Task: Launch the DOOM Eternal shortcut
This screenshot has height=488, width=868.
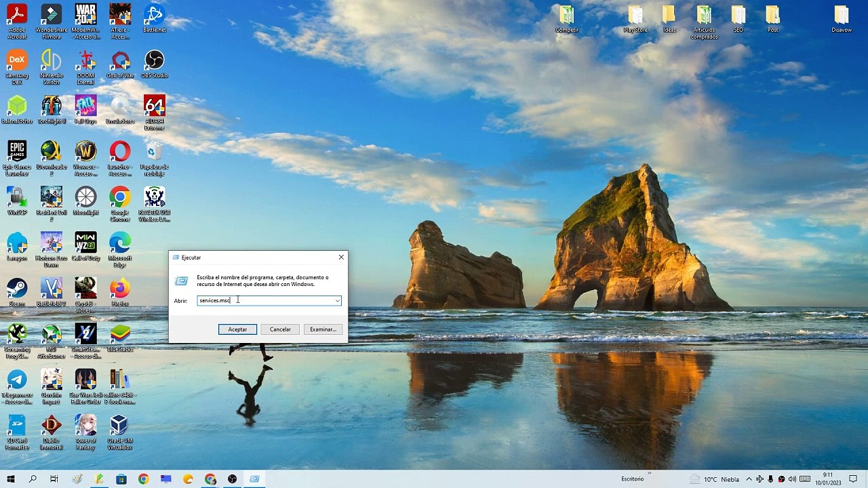Action: (x=85, y=66)
